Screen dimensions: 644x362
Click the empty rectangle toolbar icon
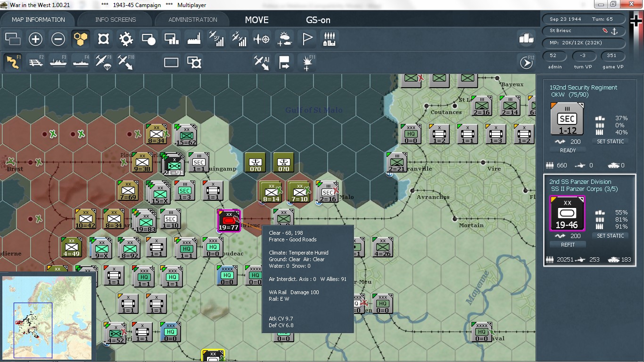[171, 62]
